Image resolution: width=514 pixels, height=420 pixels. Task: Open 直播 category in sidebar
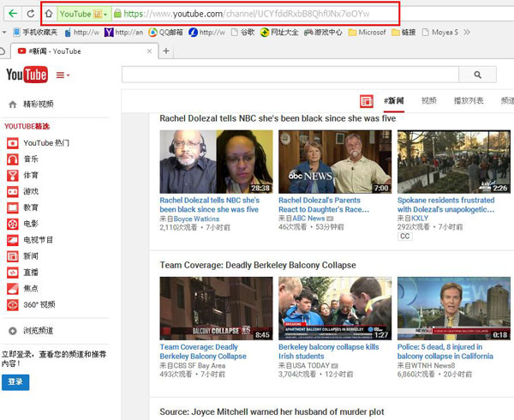pos(22,272)
